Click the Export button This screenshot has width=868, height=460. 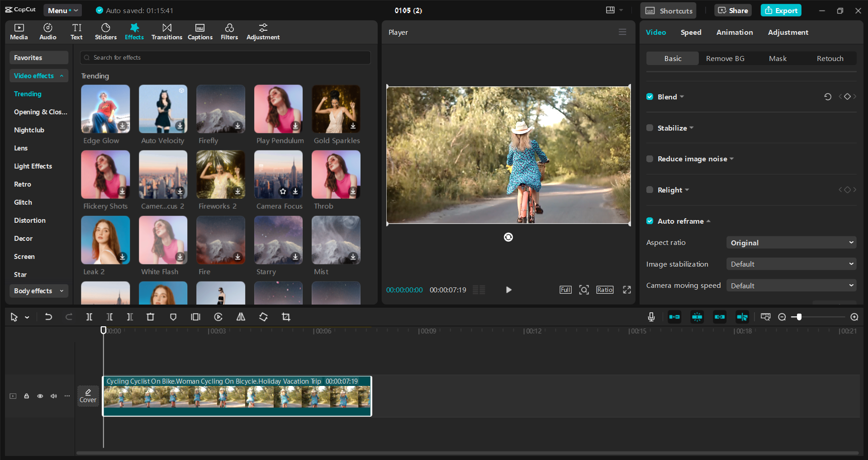(781, 10)
